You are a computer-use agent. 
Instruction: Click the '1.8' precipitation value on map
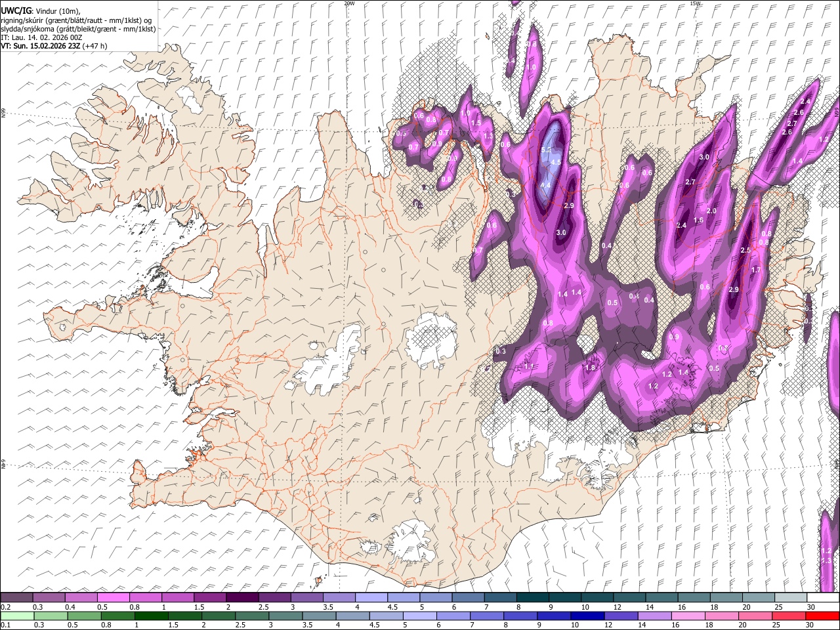pyautogui.click(x=590, y=368)
